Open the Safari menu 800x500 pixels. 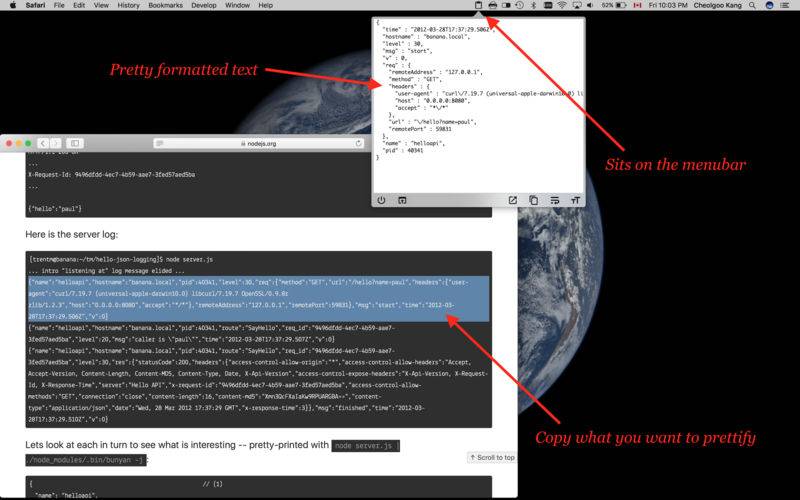click(35, 5)
